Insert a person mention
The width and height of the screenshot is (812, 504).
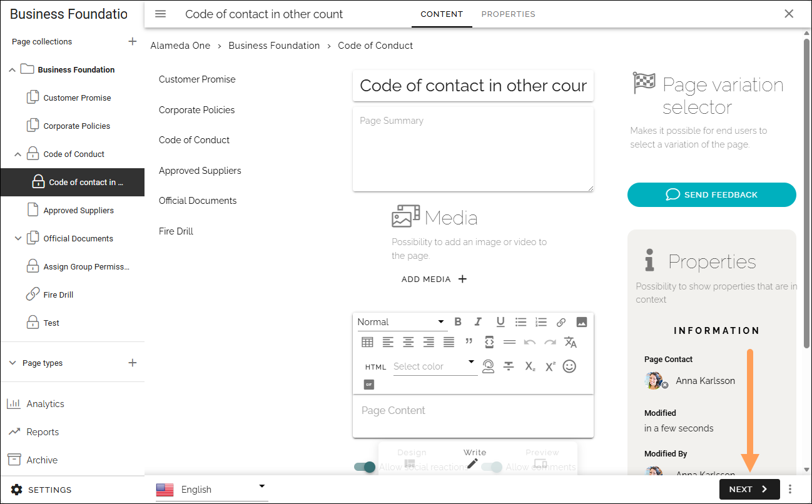coord(489,366)
